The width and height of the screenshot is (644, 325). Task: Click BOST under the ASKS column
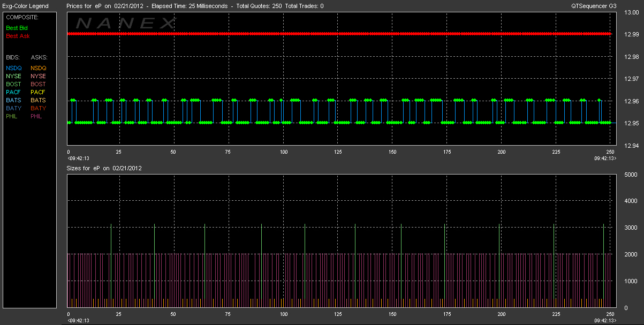tap(39, 84)
